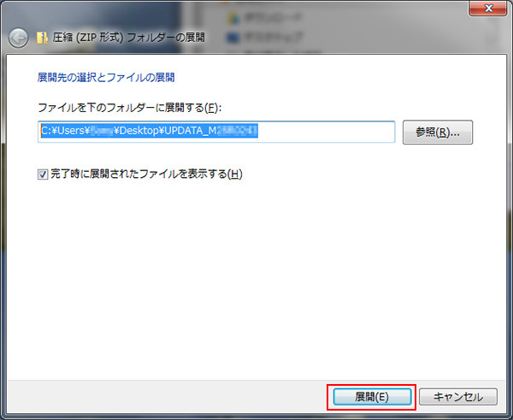Screen dimensions: 513x420
Task: Click the gray footer area left of 展開(E)
Action: coord(171,397)
